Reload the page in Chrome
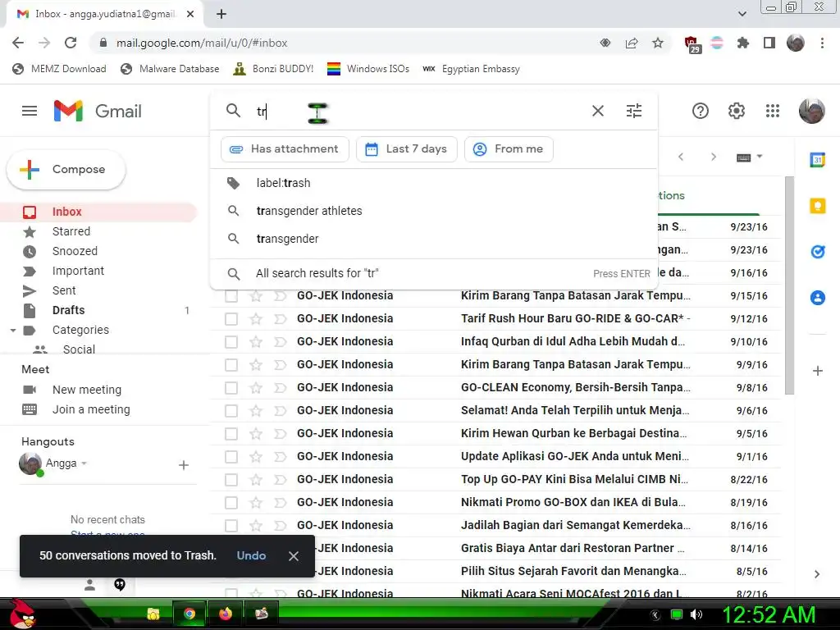This screenshot has height=630, width=840. 71,43
